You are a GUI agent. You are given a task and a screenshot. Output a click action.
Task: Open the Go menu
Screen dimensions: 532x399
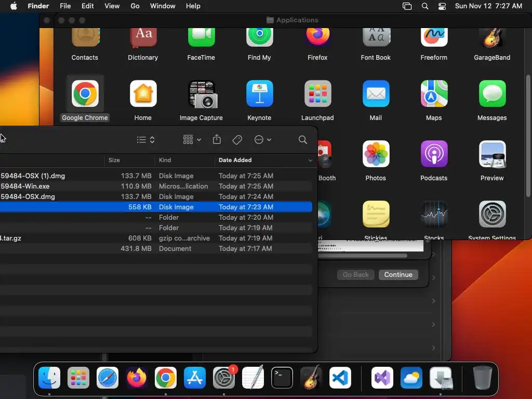[x=135, y=6]
